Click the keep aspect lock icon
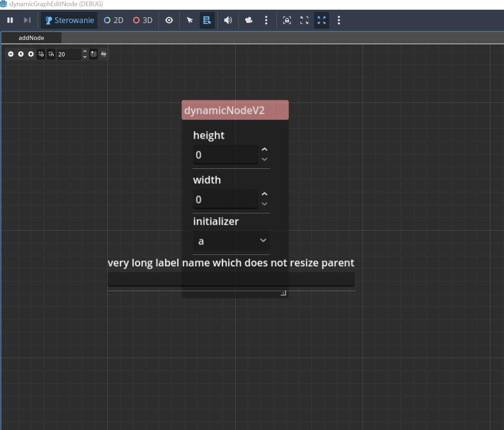This screenshot has height=430, width=504. pyautogui.click(x=287, y=20)
